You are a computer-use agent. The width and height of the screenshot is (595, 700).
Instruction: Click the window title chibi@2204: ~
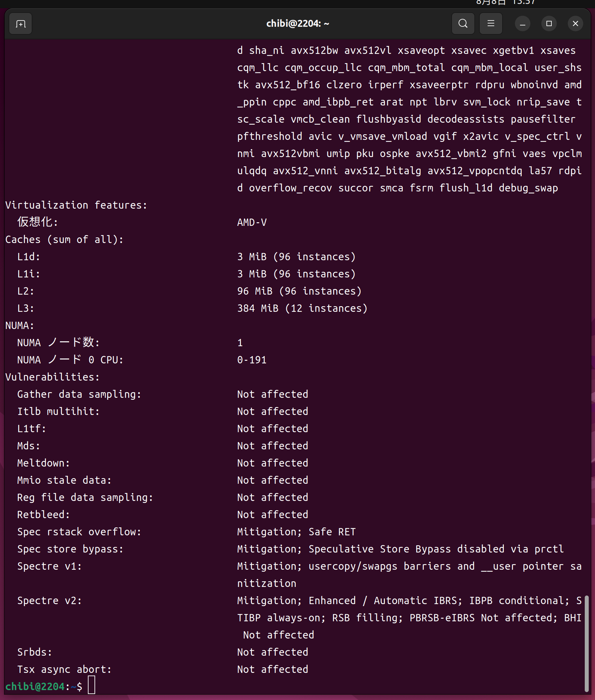point(297,23)
